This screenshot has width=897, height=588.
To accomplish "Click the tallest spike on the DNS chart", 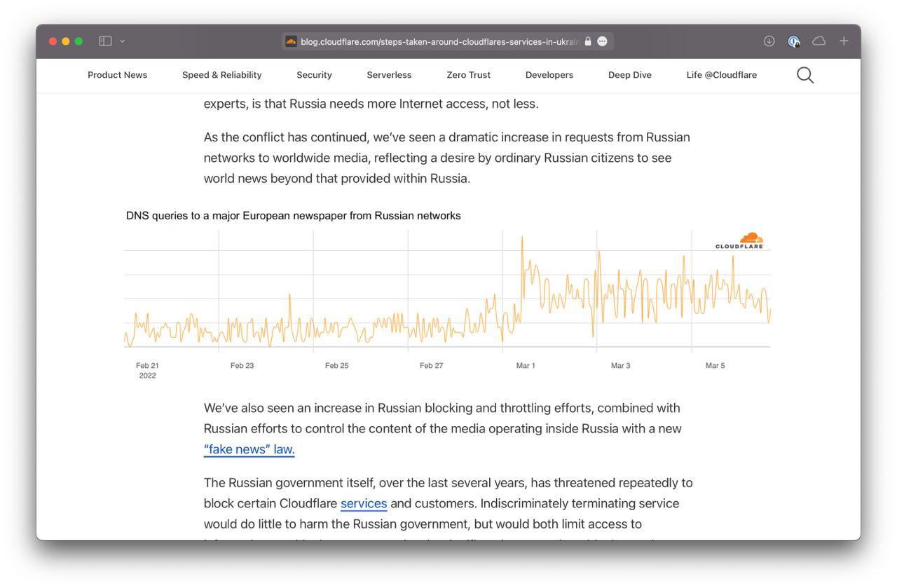I will (522, 238).
